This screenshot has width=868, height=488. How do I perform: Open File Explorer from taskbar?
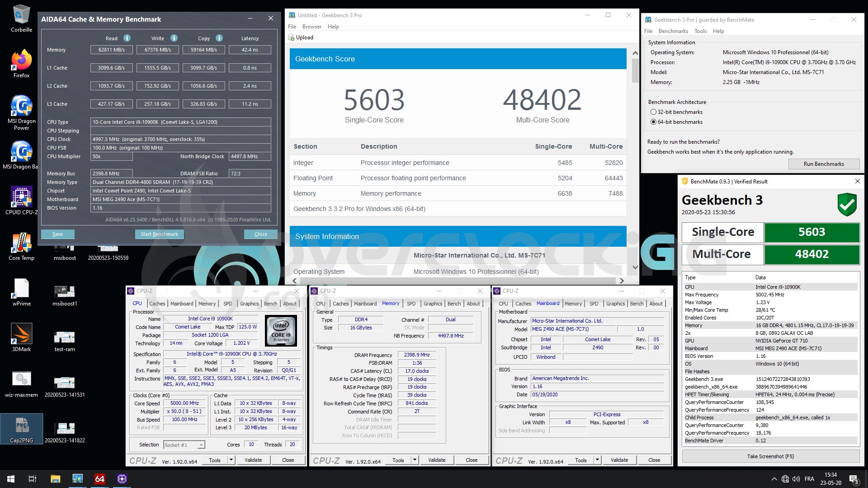pyautogui.click(x=55, y=479)
